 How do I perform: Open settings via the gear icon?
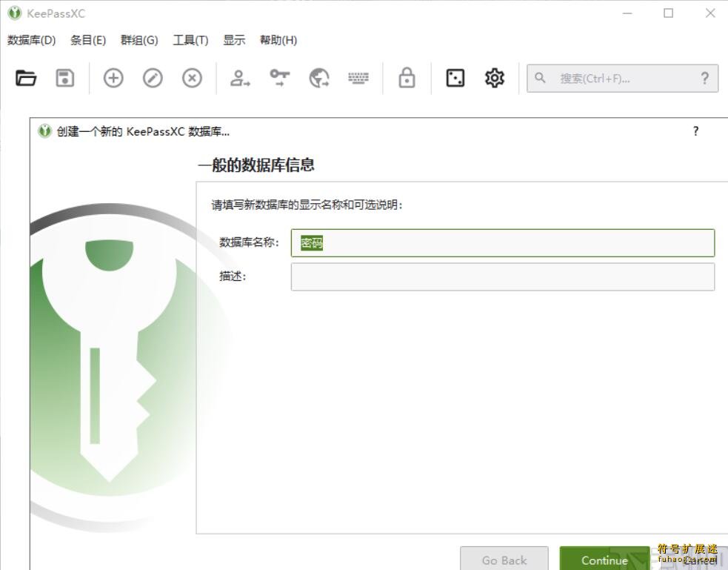(x=495, y=78)
